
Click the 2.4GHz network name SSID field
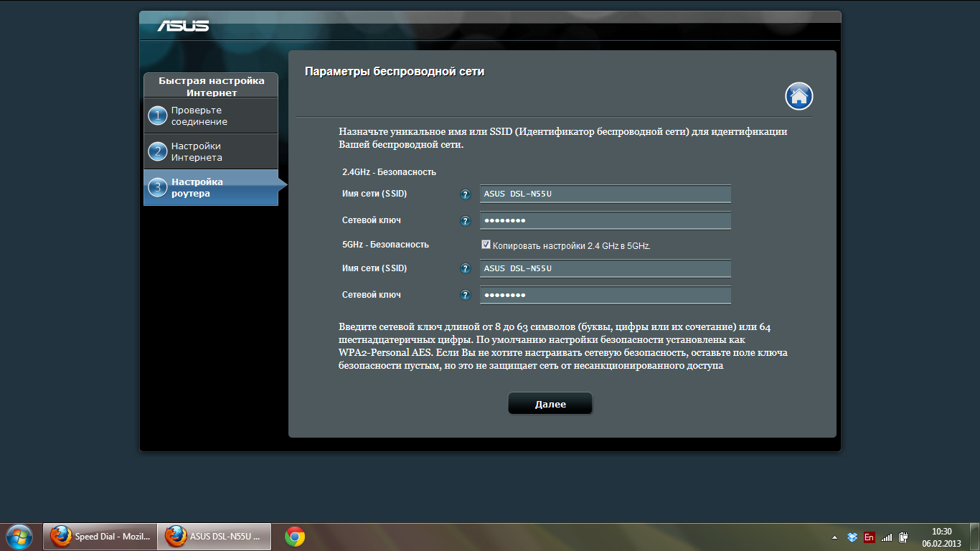(605, 194)
